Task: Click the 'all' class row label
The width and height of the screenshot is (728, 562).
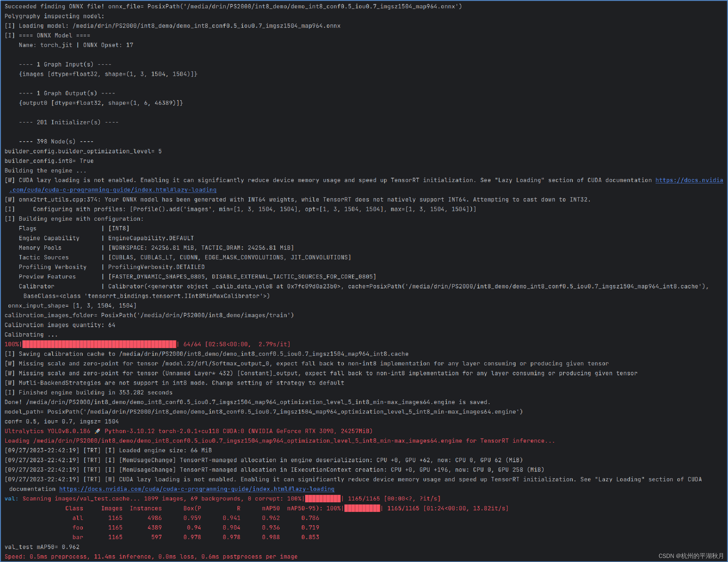Action: (x=78, y=518)
